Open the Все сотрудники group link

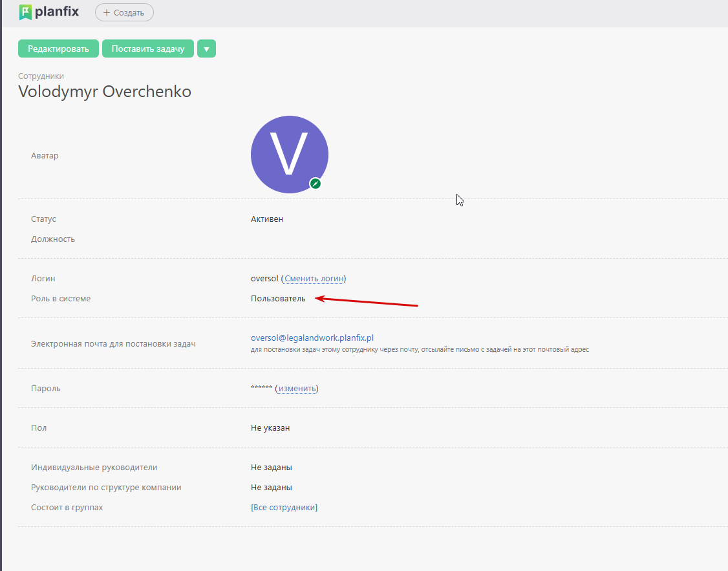click(x=284, y=508)
